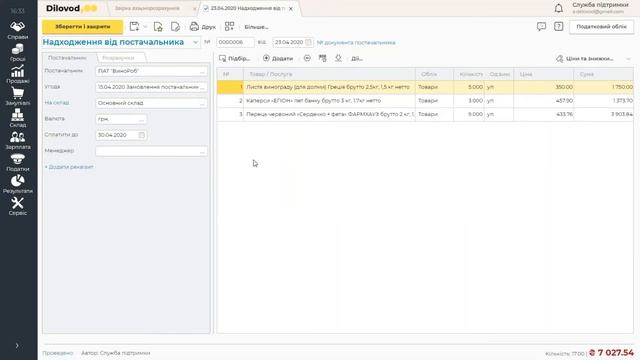Open the save options dropdown arrow
Image resolution: width=640 pixels, height=360 pixels.
click(145, 27)
